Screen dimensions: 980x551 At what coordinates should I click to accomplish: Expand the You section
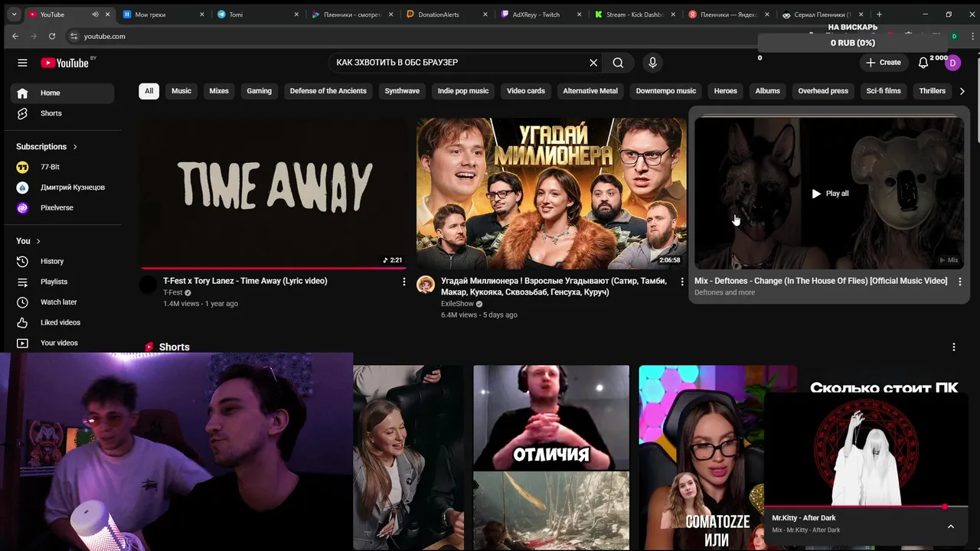(28, 241)
